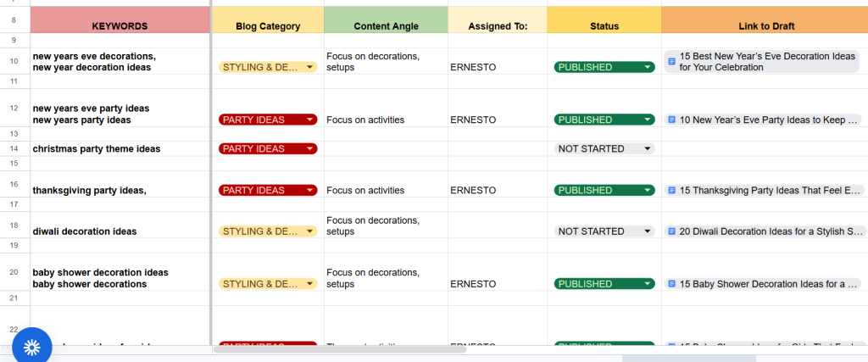
Task: Select the Status header cell
Action: coord(604,20)
